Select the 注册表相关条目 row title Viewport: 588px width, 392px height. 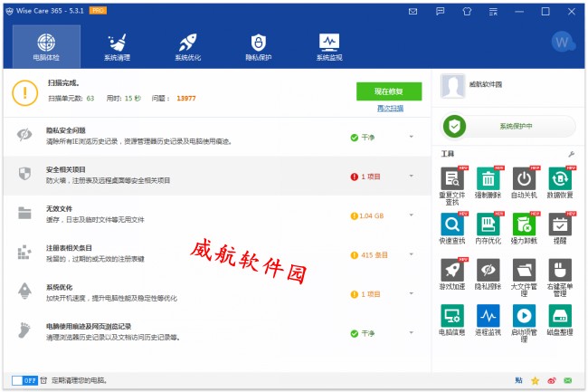[x=69, y=248]
